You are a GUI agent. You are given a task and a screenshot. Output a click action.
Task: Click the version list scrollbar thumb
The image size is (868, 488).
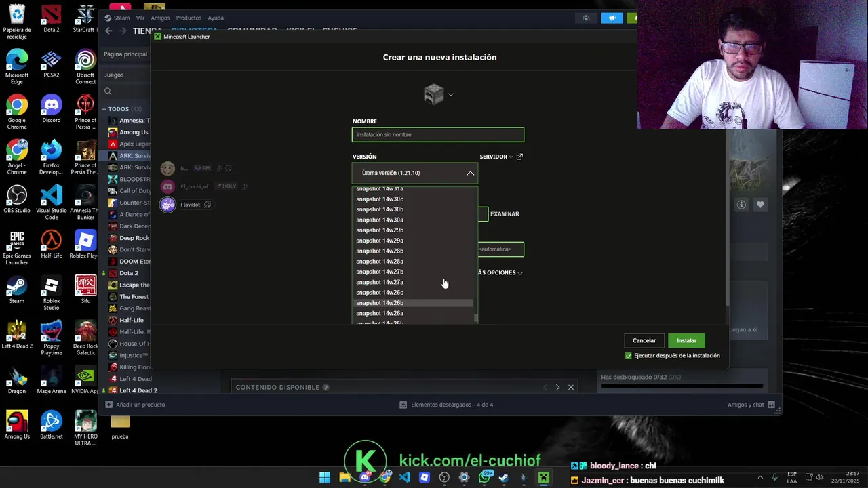(x=476, y=317)
